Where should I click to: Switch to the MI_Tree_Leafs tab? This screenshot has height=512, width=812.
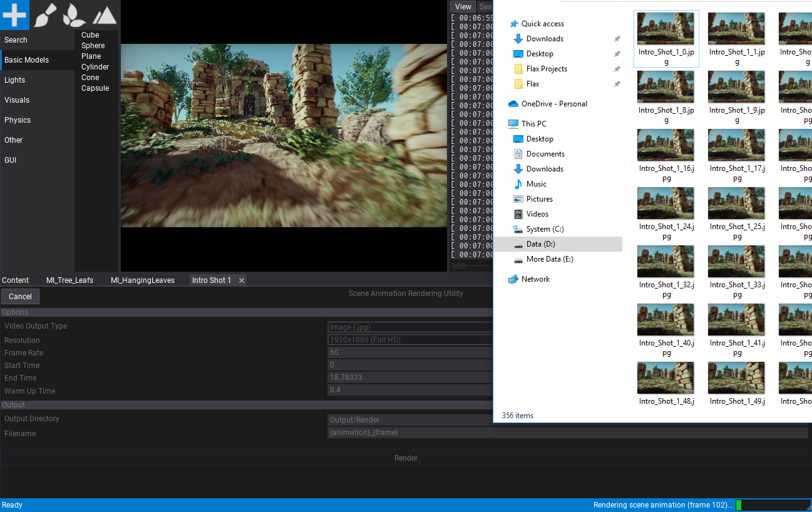[69, 280]
